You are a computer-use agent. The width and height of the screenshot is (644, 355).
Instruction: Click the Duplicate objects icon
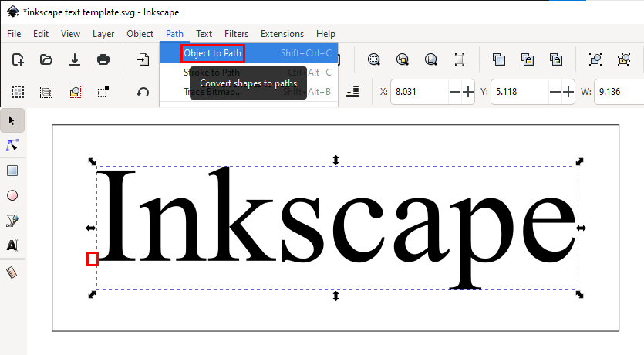click(499, 59)
